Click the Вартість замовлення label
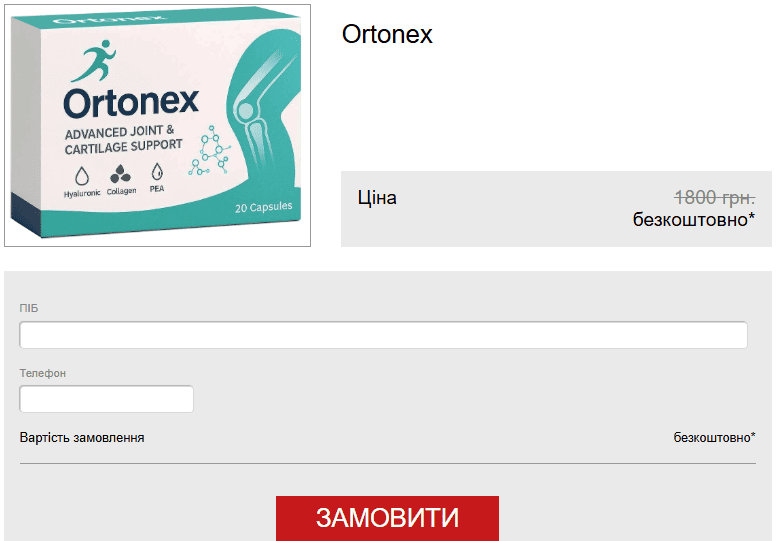 82,438
